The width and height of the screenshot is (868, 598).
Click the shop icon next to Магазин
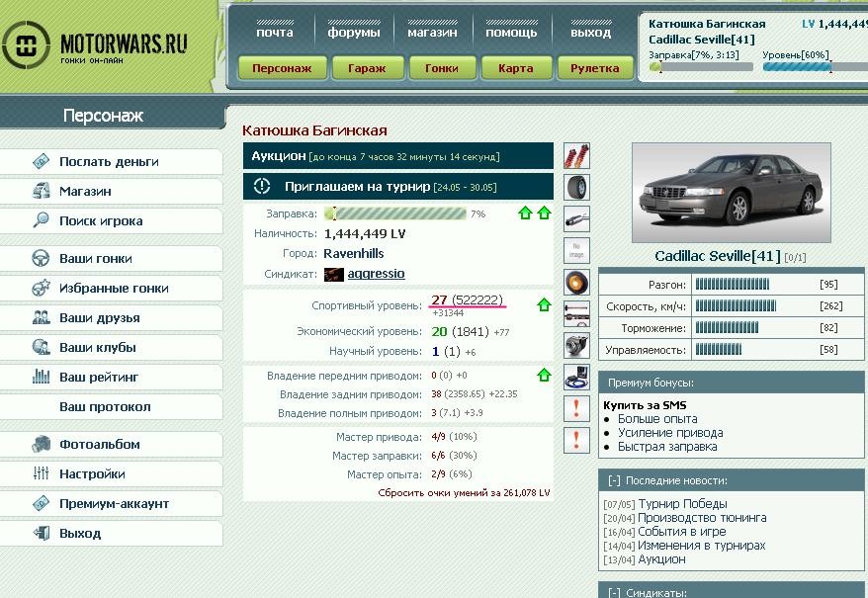41,191
